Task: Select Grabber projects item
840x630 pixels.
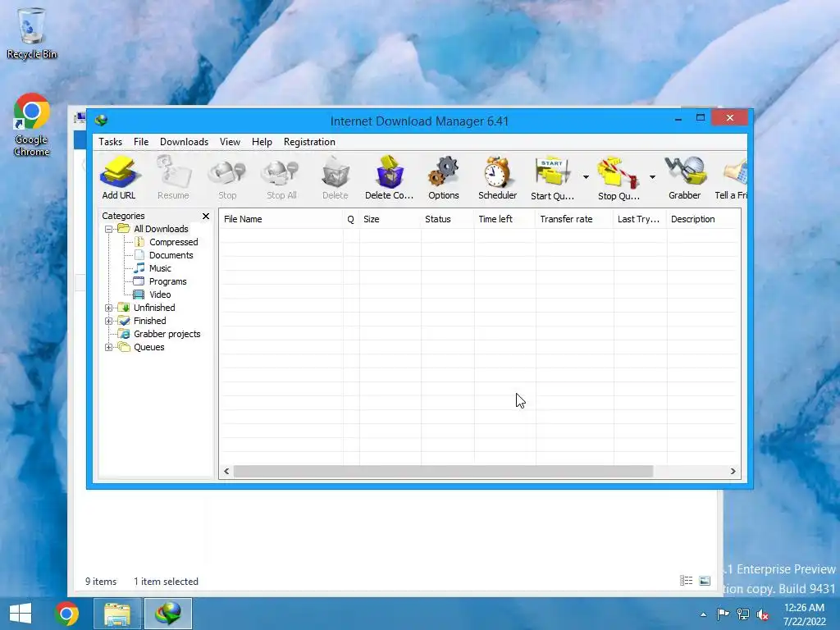Action: click(167, 334)
